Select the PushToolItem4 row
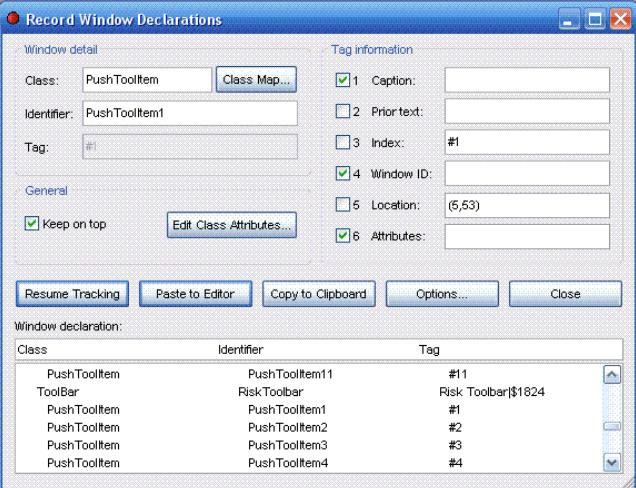636x488 pixels. click(309, 463)
